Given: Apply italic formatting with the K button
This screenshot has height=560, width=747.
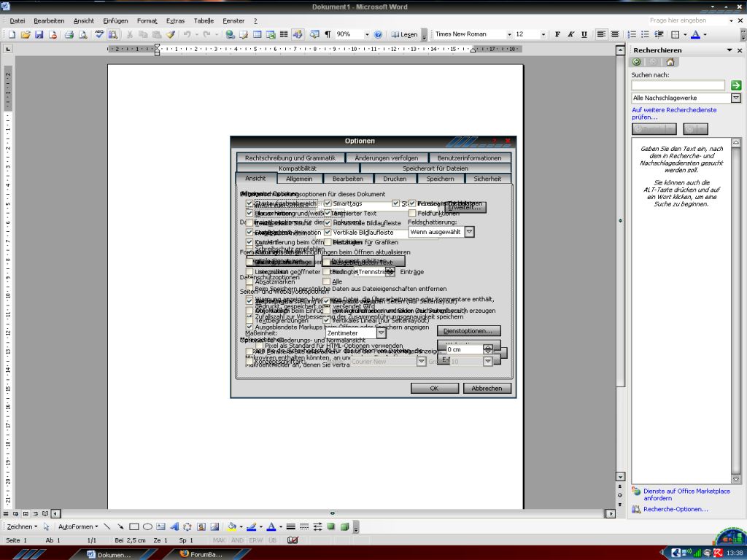Looking at the screenshot, I should [x=570, y=34].
